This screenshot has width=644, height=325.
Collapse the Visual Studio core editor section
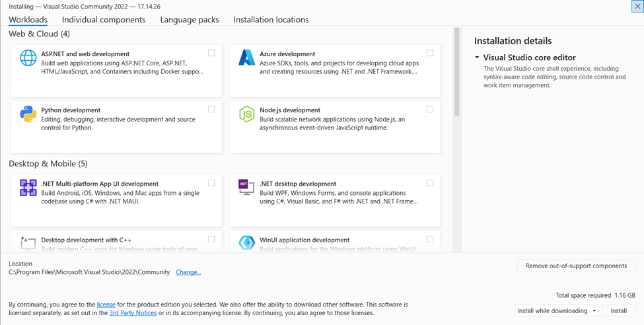477,58
